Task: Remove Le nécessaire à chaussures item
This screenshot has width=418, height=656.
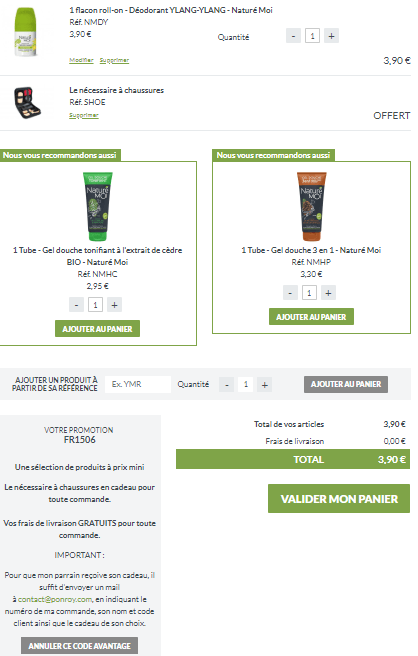Action: (x=84, y=115)
